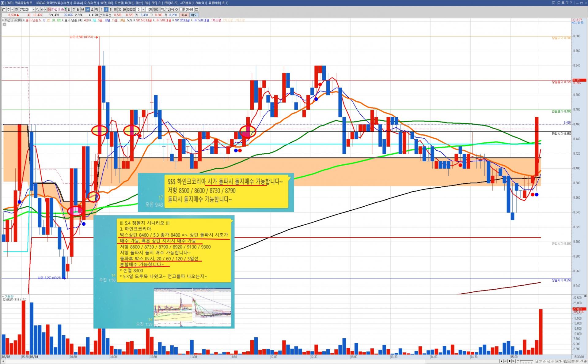
Task: Click the 하인크코리아 legend label on chart
Action: click(13, 20)
